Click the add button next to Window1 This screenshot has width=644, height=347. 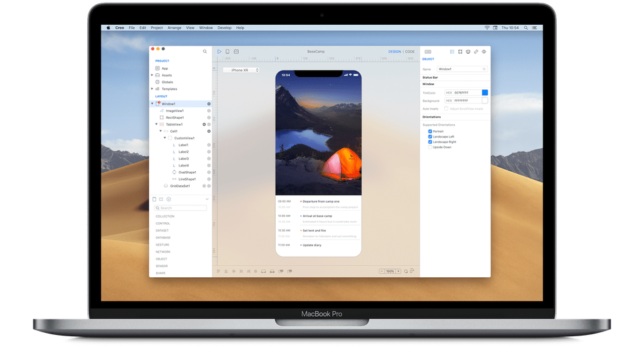[x=209, y=104]
